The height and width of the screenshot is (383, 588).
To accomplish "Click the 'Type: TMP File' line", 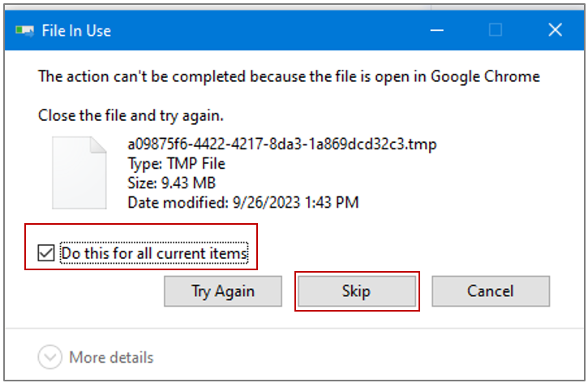I will coord(176,164).
